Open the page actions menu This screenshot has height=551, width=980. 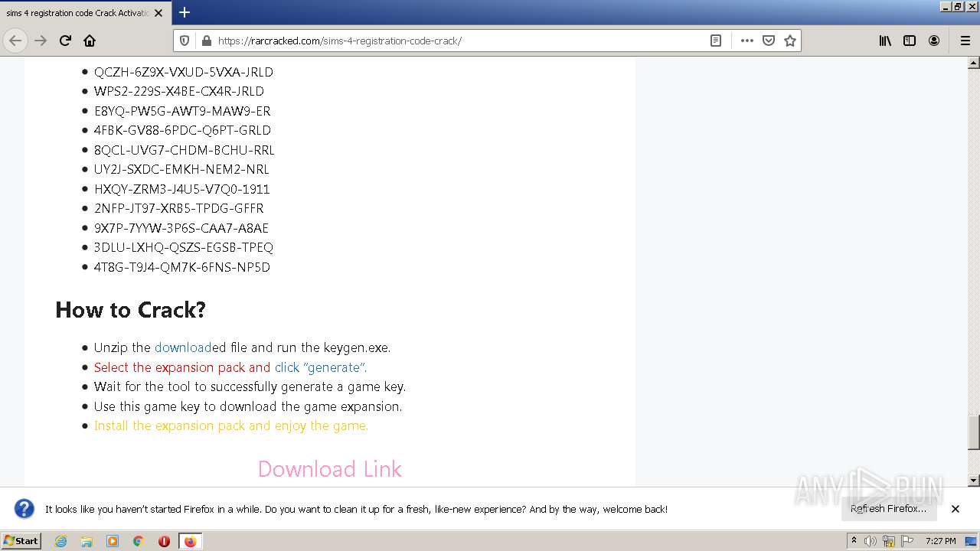point(747,41)
